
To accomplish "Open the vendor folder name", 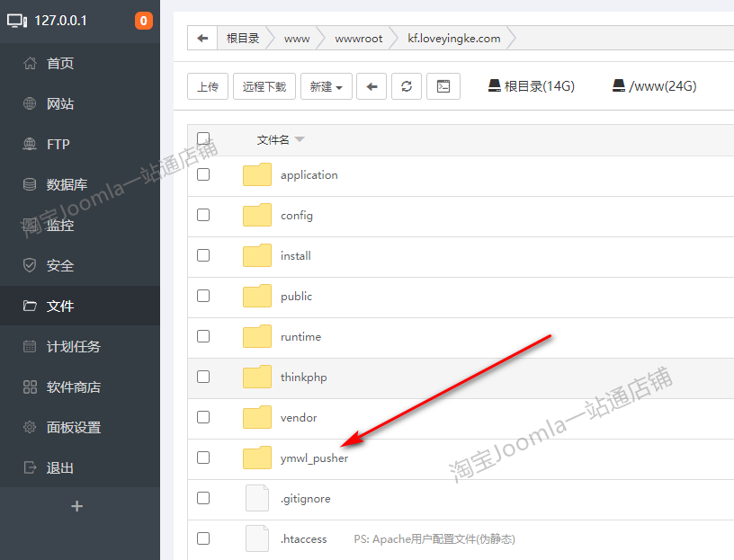I will (x=299, y=418).
